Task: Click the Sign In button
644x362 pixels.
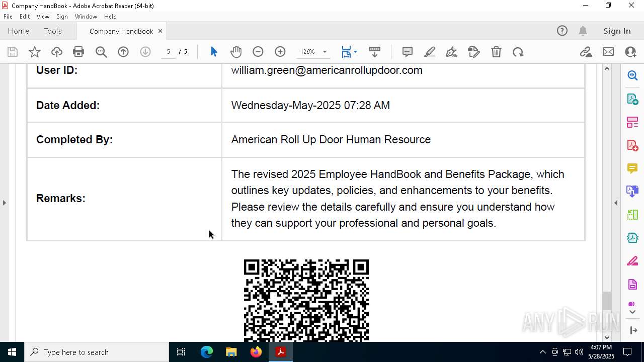Action: 617,31
